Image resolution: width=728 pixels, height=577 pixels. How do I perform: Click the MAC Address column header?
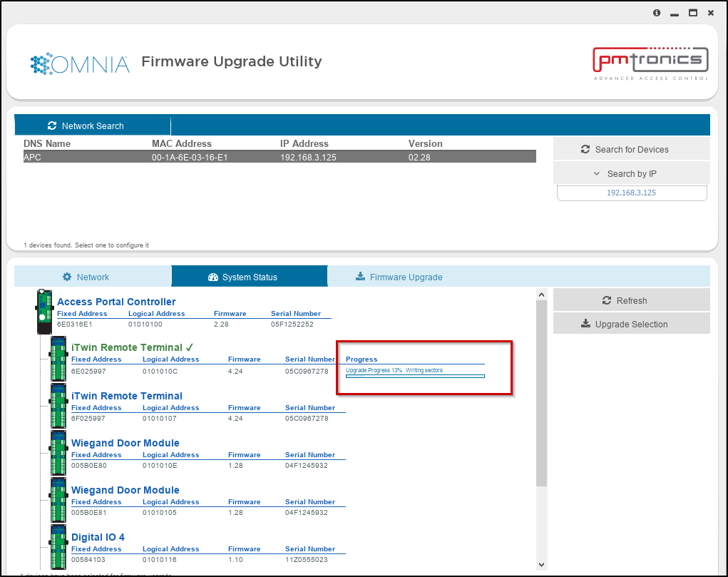(182, 143)
